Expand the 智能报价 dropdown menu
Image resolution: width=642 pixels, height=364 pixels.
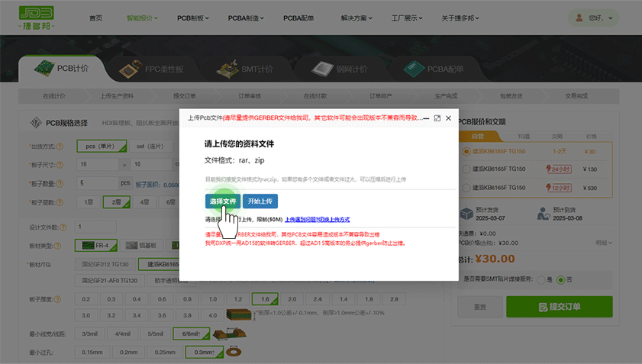(143, 17)
